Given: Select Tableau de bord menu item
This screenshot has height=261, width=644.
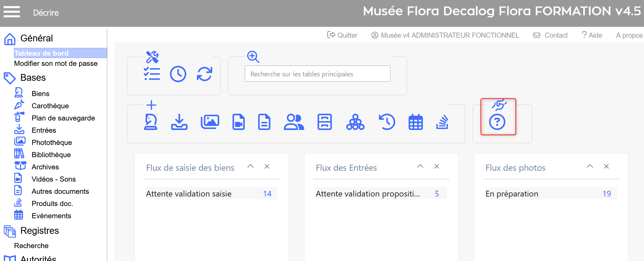Looking at the screenshot, I should [x=60, y=53].
